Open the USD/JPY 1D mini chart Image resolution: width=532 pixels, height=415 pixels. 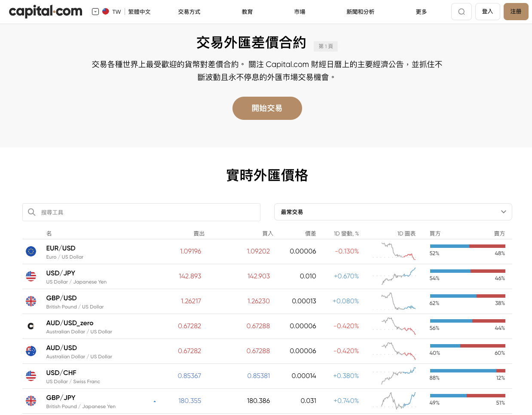tap(394, 276)
